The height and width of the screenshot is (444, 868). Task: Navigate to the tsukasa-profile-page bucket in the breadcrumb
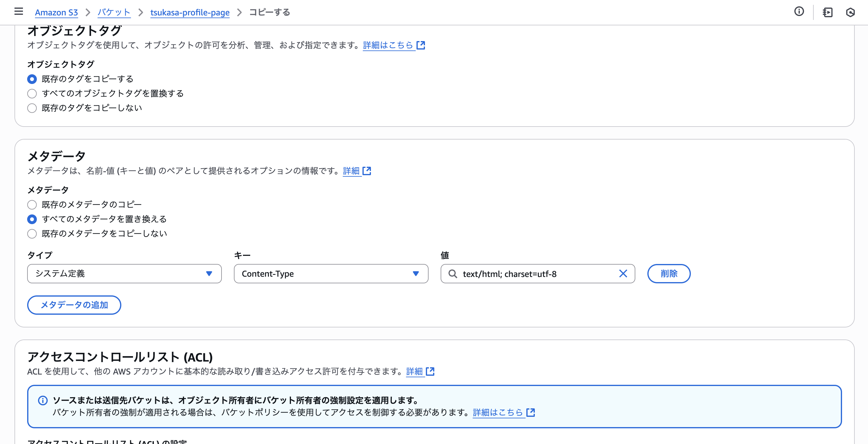pyautogui.click(x=190, y=12)
